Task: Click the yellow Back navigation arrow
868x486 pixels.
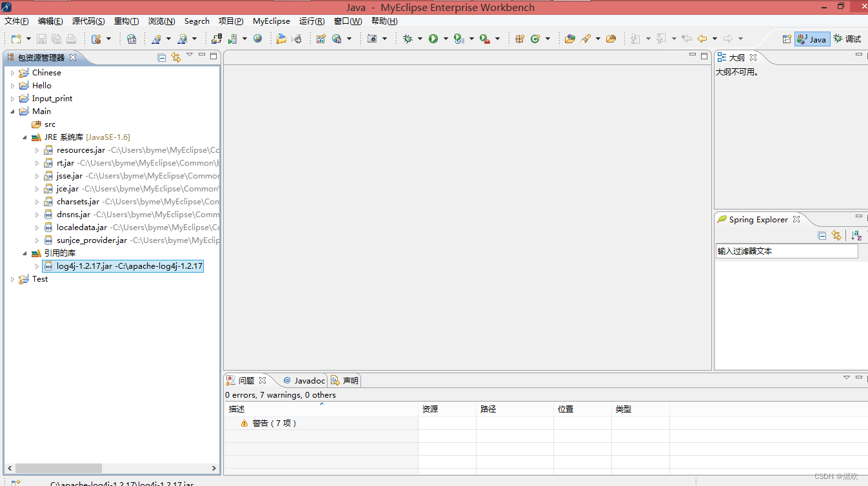Action: [x=702, y=39]
